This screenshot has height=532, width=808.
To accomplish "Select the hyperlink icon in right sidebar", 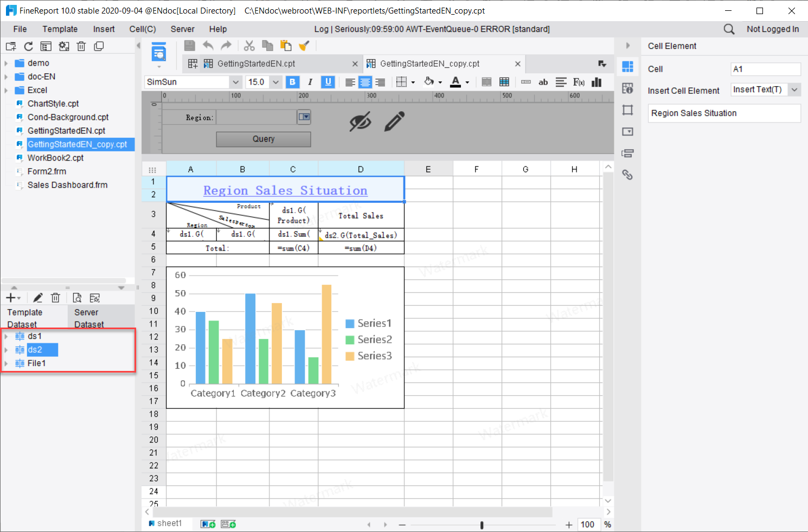I will (627, 175).
